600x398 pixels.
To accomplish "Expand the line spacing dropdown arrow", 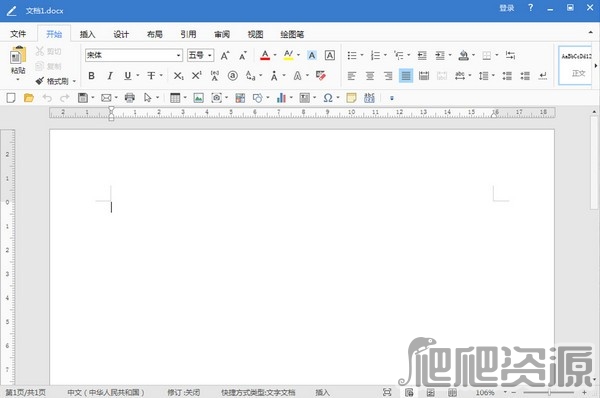I will click(x=493, y=75).
